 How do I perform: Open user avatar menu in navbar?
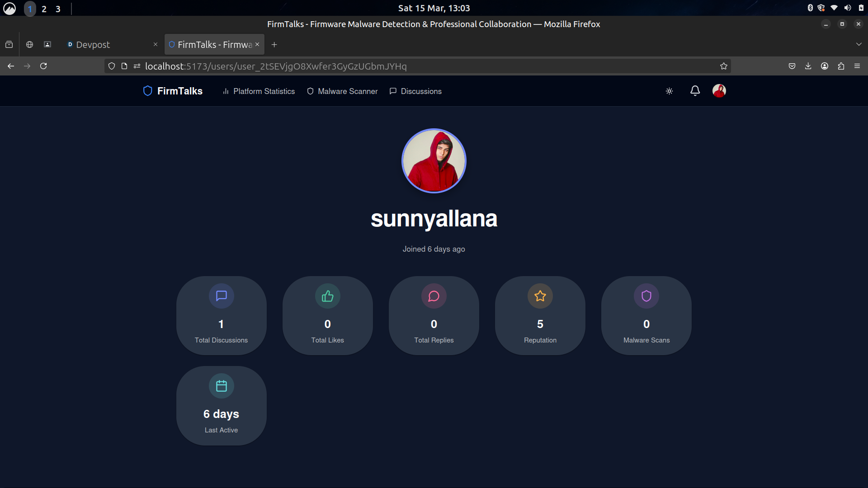click(719, 91)
